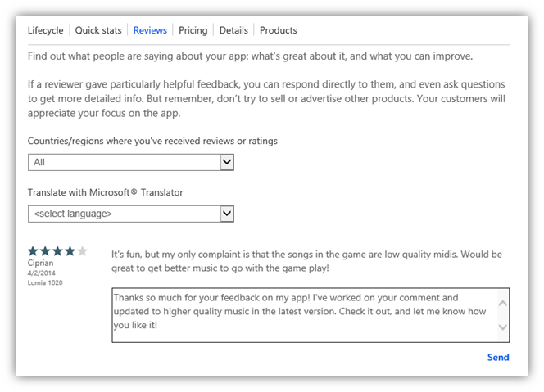Image resolution: width=544 pixels, height=392 pixels.
Task: Send the reply to the reviewer
Action: click(498, 358)
